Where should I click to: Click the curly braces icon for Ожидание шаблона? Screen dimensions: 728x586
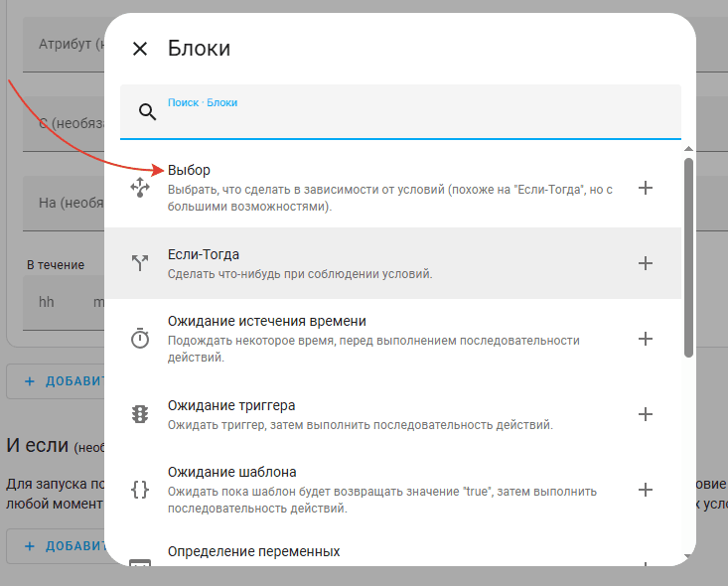[x=140, y=490]
